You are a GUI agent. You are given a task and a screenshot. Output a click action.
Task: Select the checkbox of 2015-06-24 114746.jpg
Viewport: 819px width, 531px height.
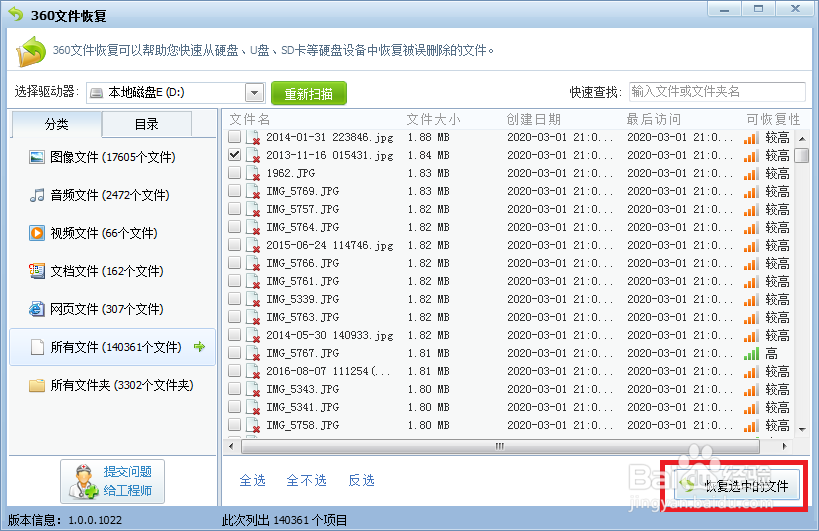[235, 245]
